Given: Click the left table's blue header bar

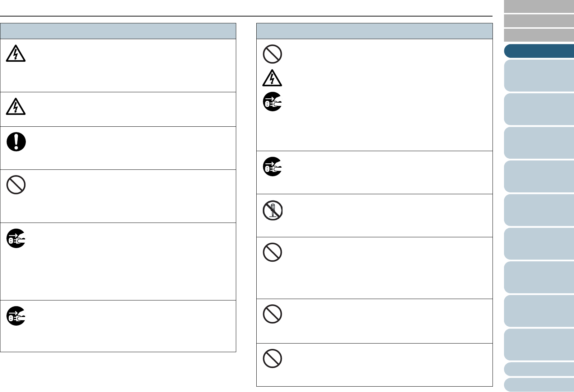Looking at the screenshot, I should (x=118, y=31).
